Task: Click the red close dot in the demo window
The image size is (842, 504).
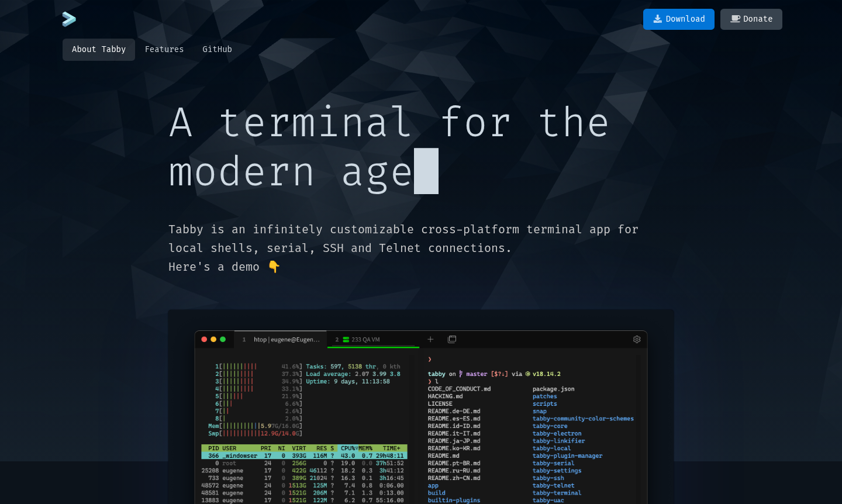Action: 204,339
